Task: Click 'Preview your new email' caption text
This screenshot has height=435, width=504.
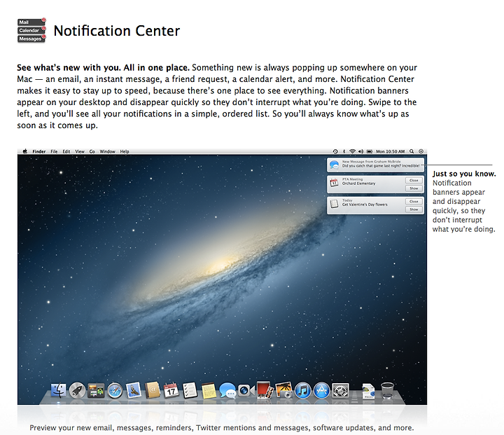Action: click(x=221, y=427)
